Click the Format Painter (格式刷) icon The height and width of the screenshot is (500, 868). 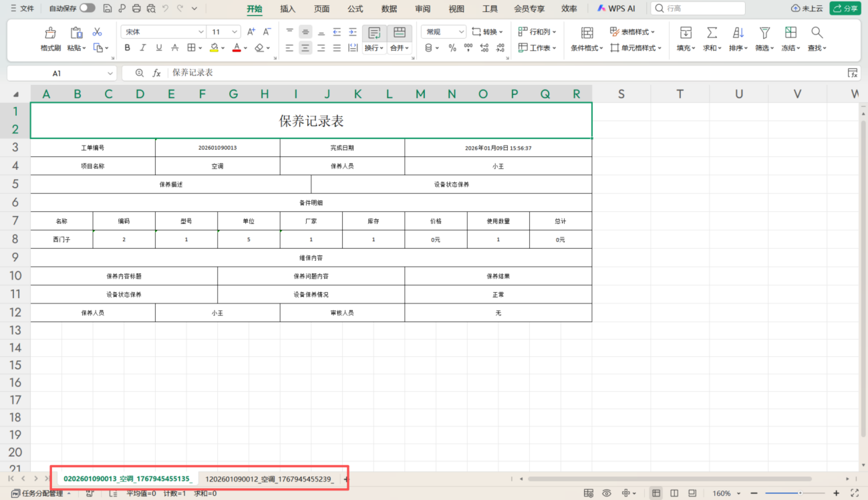50,33
